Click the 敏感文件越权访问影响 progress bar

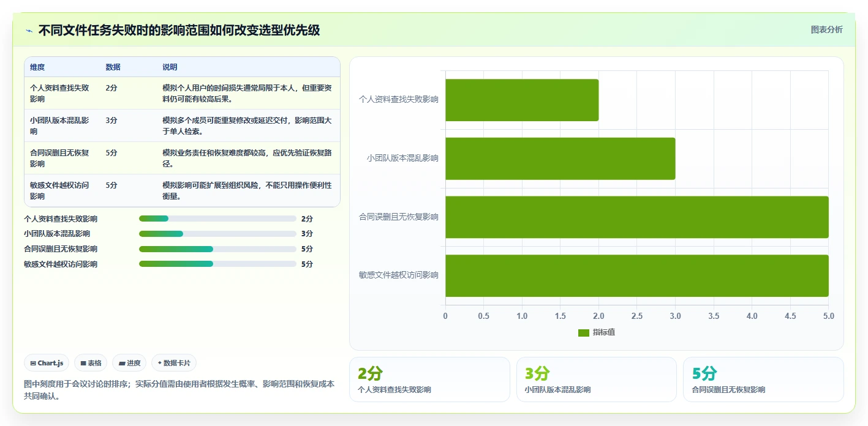(x=217, y=264)
